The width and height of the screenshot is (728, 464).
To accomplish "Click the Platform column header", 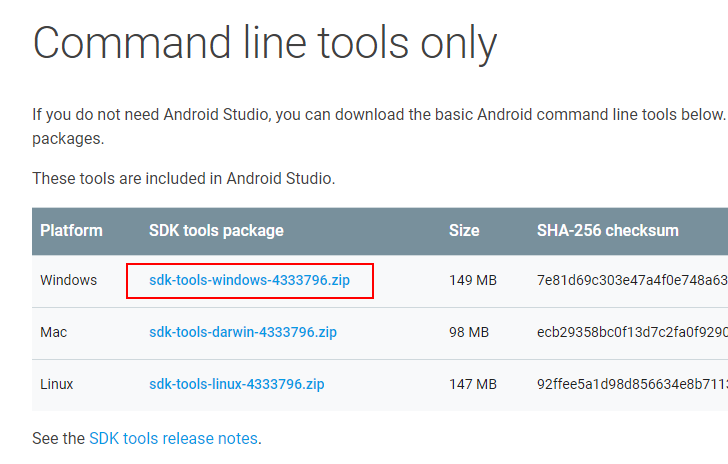I will coord(71,230).
